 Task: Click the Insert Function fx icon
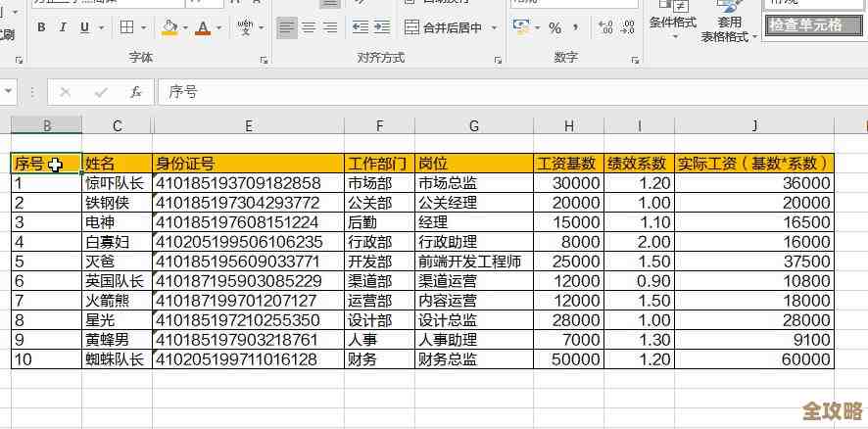pyautogui.click(x=136, y=92)
